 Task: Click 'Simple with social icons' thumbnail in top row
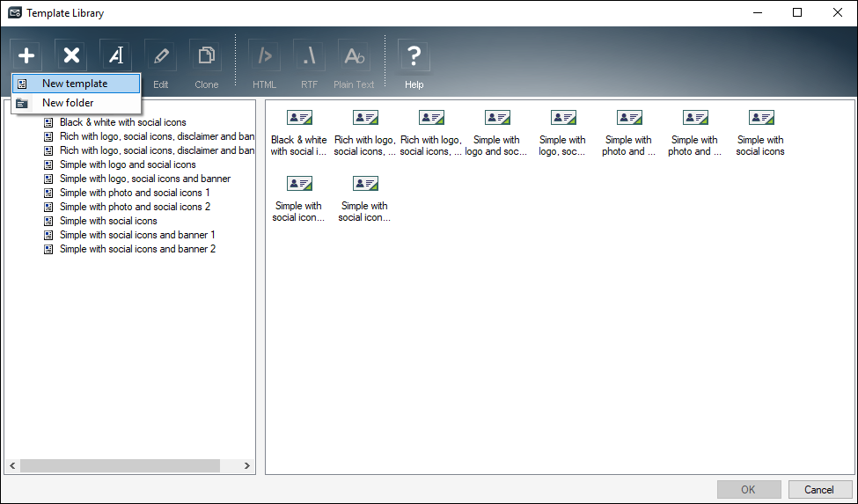(760, 134)
